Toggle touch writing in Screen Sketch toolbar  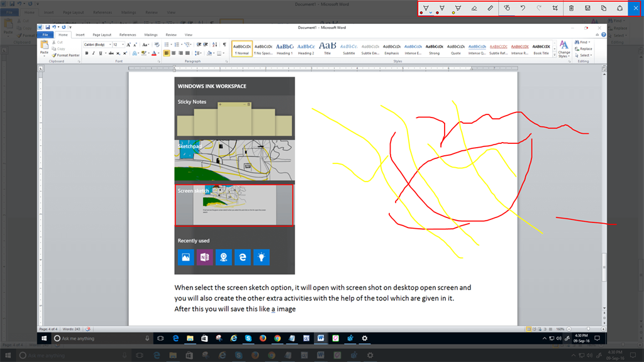click(x=507, y=8)
